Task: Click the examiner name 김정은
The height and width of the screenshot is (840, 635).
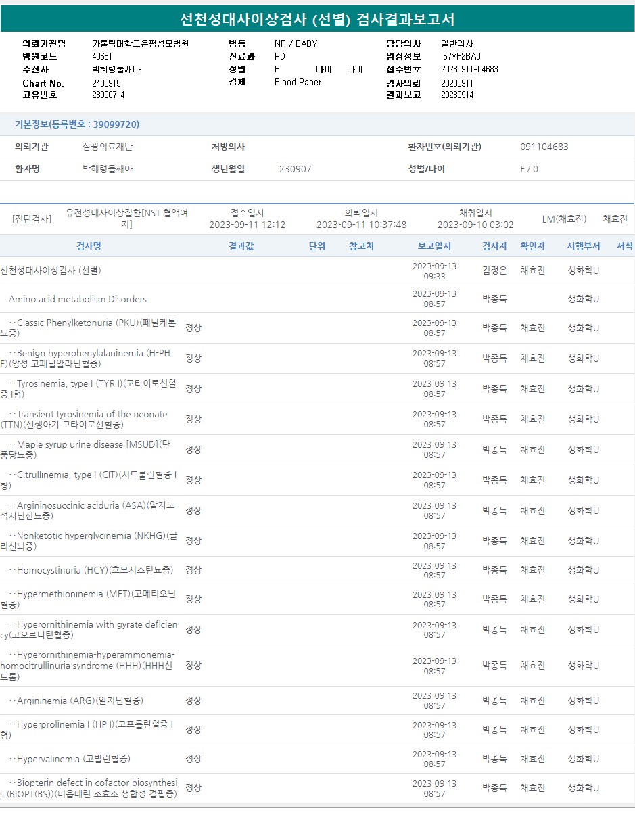Action: 494,271
